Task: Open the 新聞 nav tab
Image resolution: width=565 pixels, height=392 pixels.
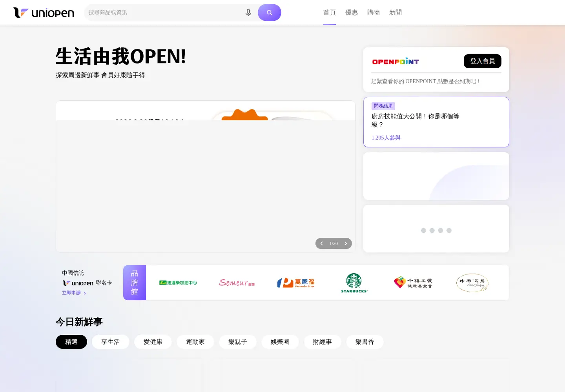Action: [395, 13]
